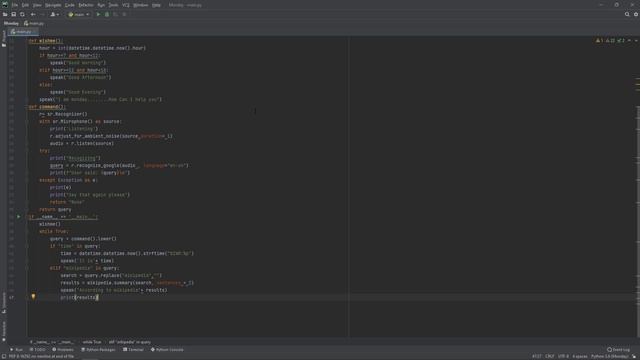This screenshot has height=360, width=640.
Task: Open the Python Console tool window
Action: [167, 350]
